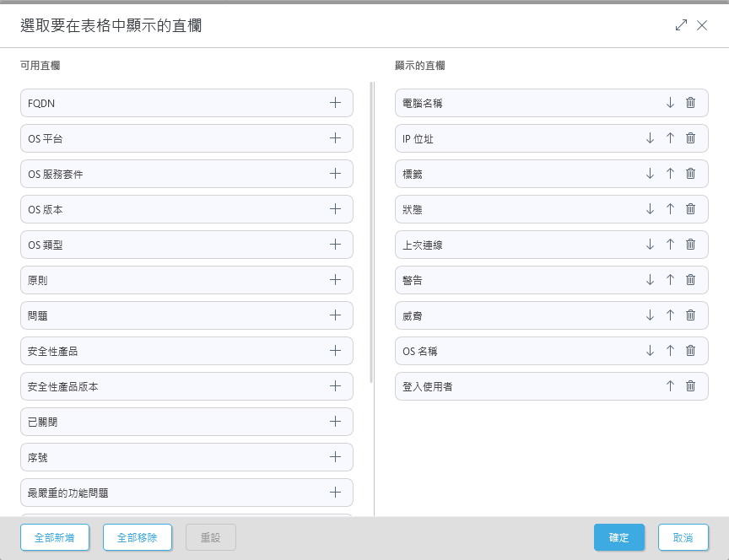The width and height of the screenshot is (729, 560).
Task: Add the 序號 column
Action: point(335,457)
